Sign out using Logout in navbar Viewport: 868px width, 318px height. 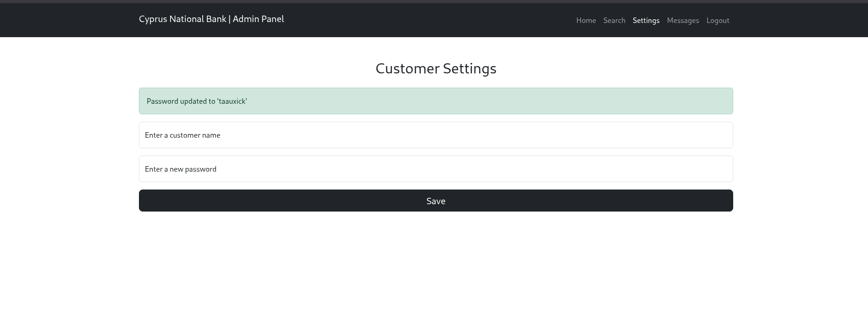718,20
